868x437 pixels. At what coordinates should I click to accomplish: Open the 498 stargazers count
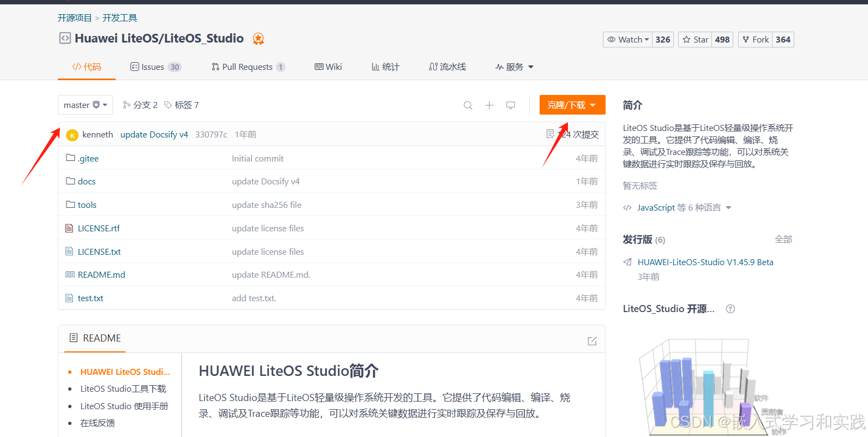(722, 39)
